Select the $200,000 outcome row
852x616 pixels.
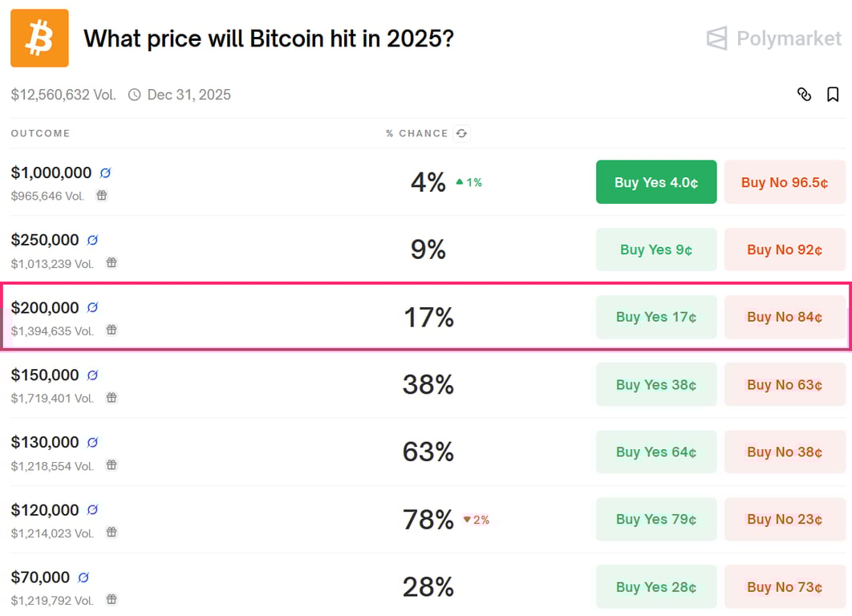(x=241, y=317)
